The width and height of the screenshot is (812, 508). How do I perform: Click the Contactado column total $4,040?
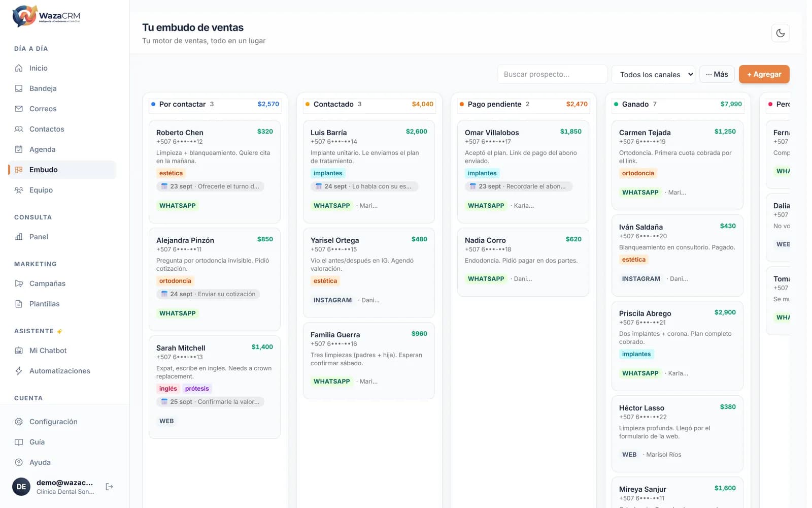(x=423, y=104)
